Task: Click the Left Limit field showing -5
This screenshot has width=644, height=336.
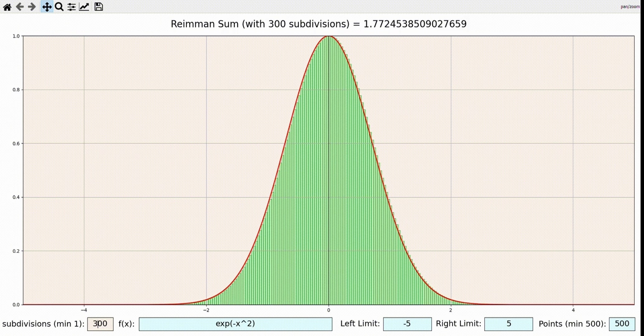Action: click(x=407, y=324)
